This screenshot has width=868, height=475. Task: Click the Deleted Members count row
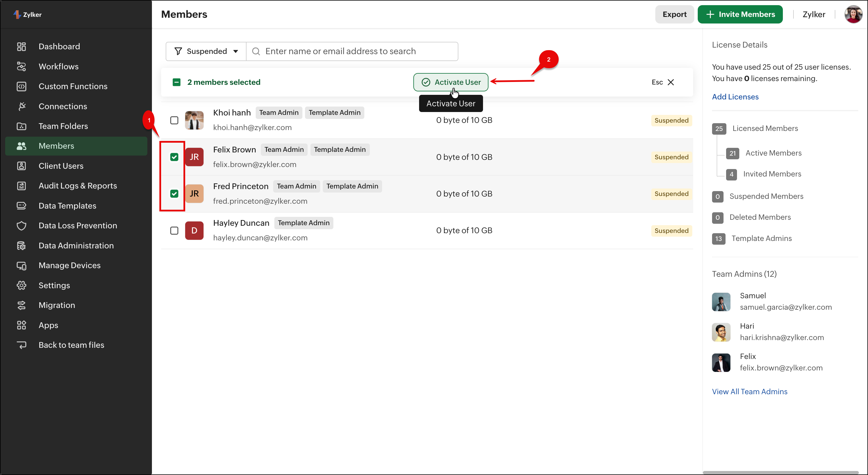(751, 217)
